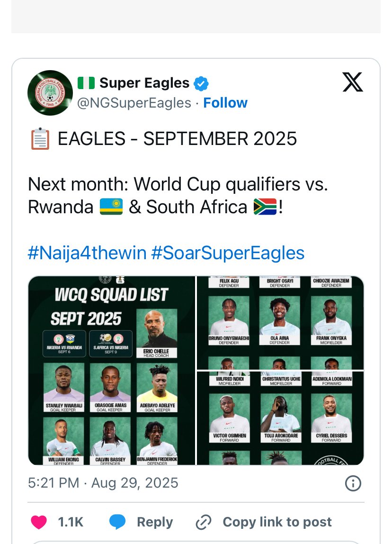Click the X logo icon
The image size is (392, 544).
point(353,82)
